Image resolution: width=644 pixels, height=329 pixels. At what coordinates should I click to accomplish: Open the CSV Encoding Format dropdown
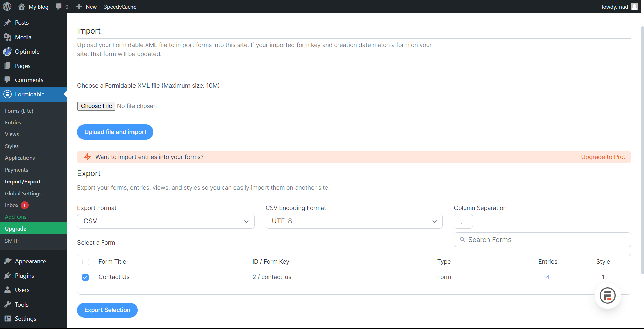pyautogui.click(x=354, y=221)
